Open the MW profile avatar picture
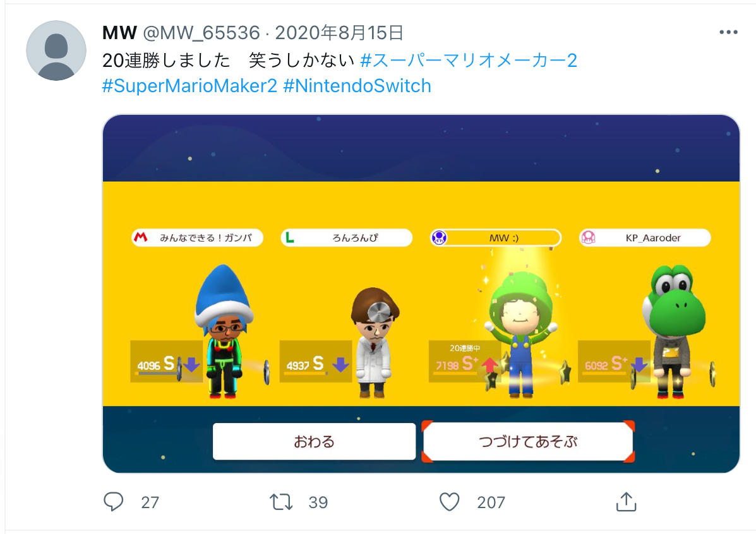Viewport: 756px width, 534px height. coord(56,50)
